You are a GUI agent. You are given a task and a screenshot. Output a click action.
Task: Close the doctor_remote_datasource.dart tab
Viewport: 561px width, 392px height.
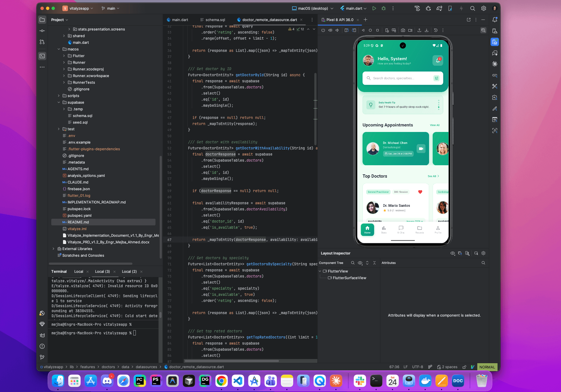click(x=301, y=20)
